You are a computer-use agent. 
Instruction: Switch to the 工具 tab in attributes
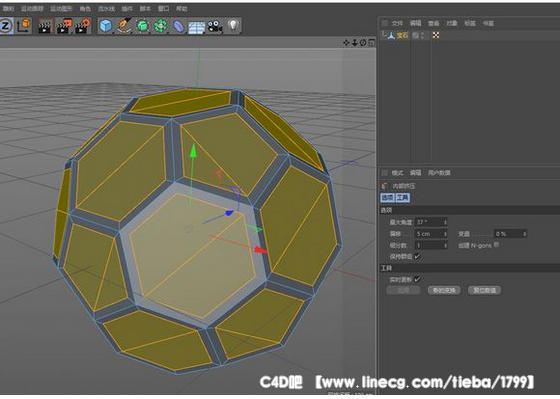coord(403,197)
